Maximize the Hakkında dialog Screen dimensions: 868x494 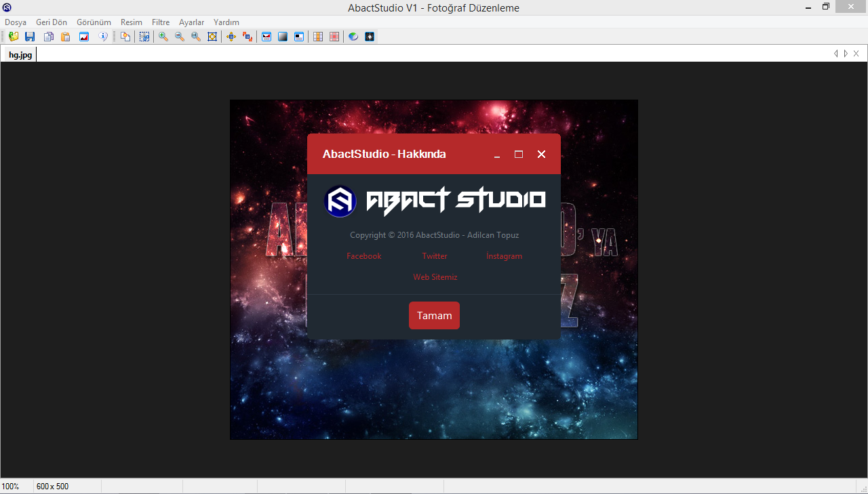tap(519, 155)
